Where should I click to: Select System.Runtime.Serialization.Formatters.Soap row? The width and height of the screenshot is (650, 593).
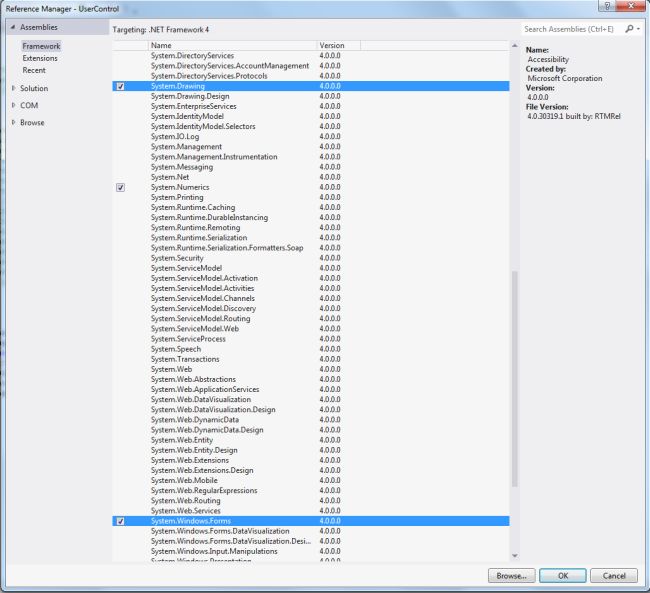click(310, 248)
